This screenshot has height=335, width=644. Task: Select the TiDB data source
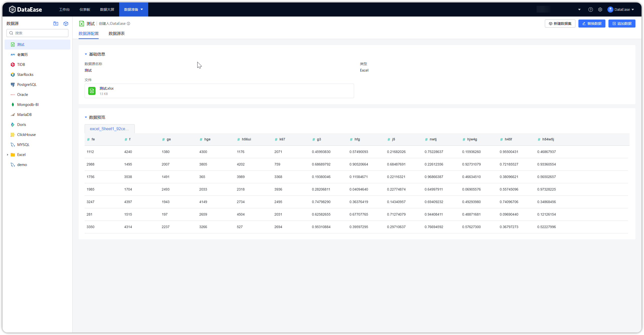[x=21, y=64]
